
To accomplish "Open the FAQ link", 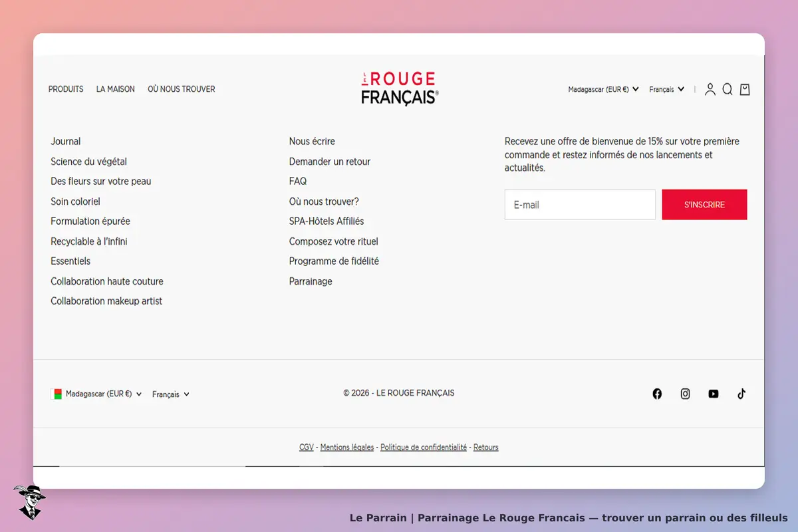I will (298, 182).
